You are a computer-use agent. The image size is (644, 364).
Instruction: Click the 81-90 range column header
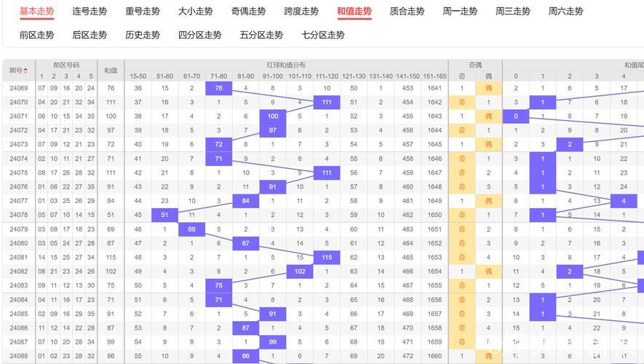246,76
